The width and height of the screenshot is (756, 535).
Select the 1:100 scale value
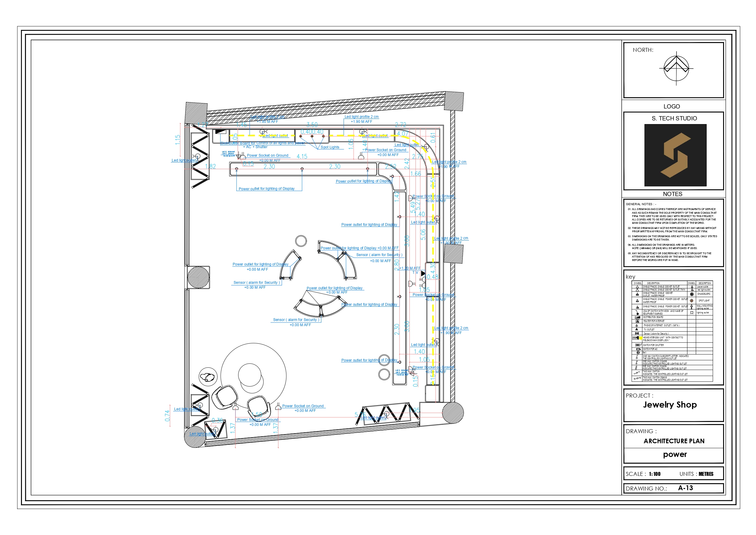click(x=655, y=474)
